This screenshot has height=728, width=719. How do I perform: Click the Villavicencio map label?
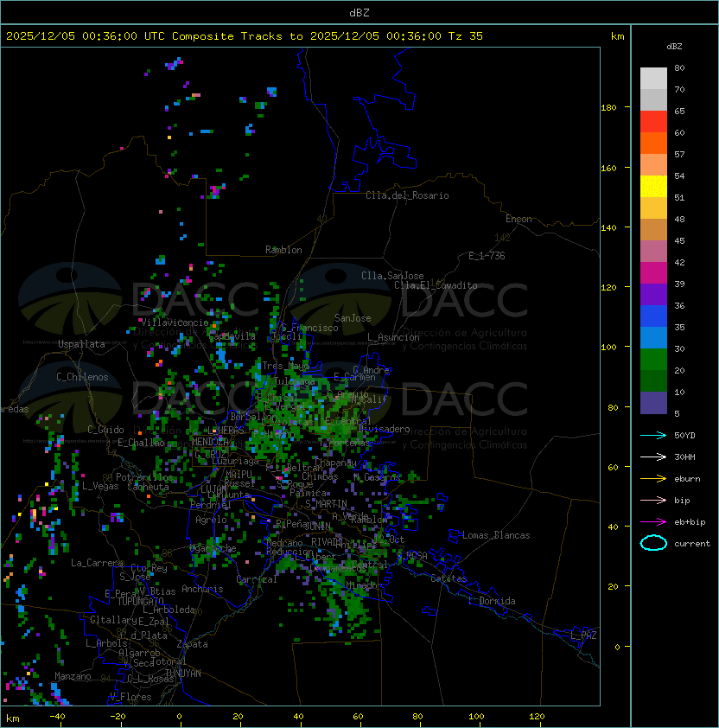[175, 322]
